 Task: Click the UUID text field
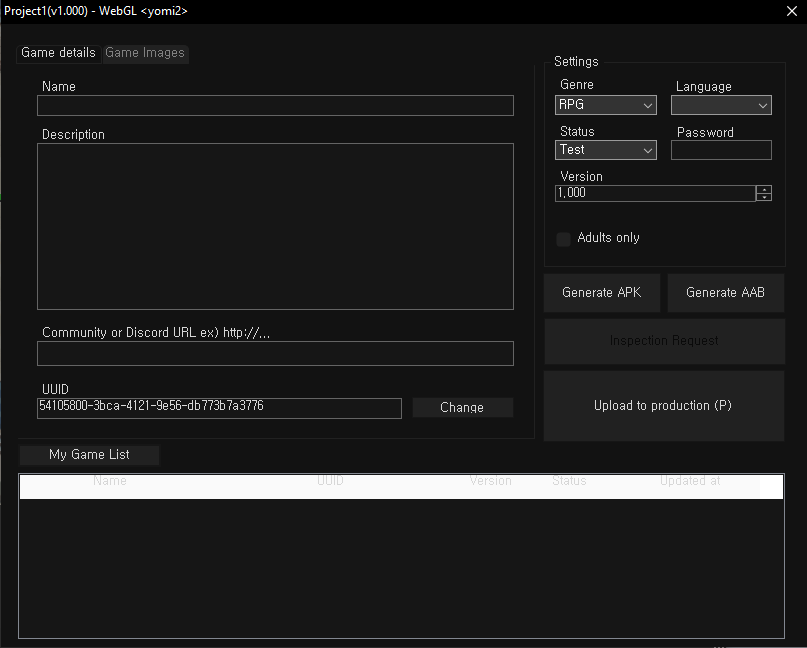click(219, 407)
